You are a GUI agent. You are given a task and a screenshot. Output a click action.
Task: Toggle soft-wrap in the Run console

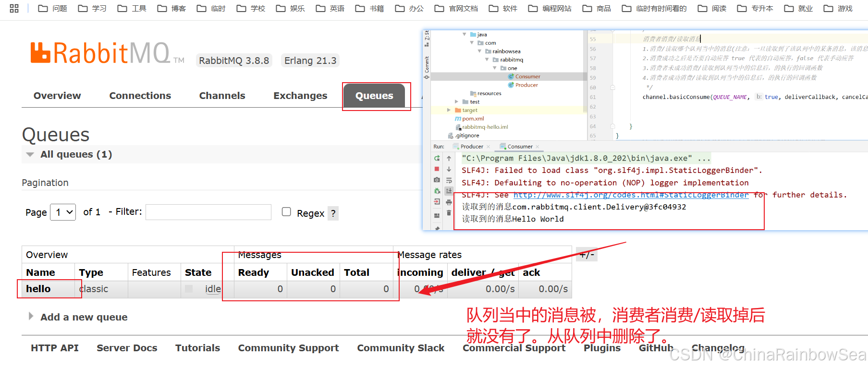[449, 180]
